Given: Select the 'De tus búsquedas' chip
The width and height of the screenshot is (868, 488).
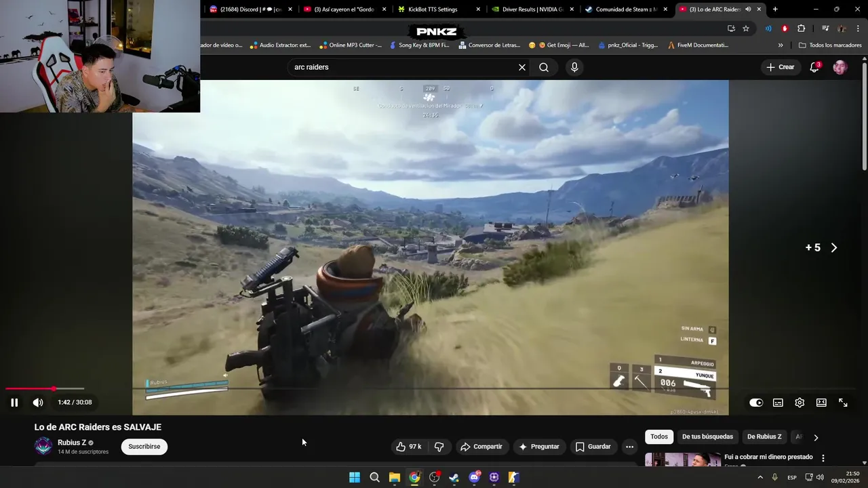Looking at the screenshot, I should (x=707, y=436).
